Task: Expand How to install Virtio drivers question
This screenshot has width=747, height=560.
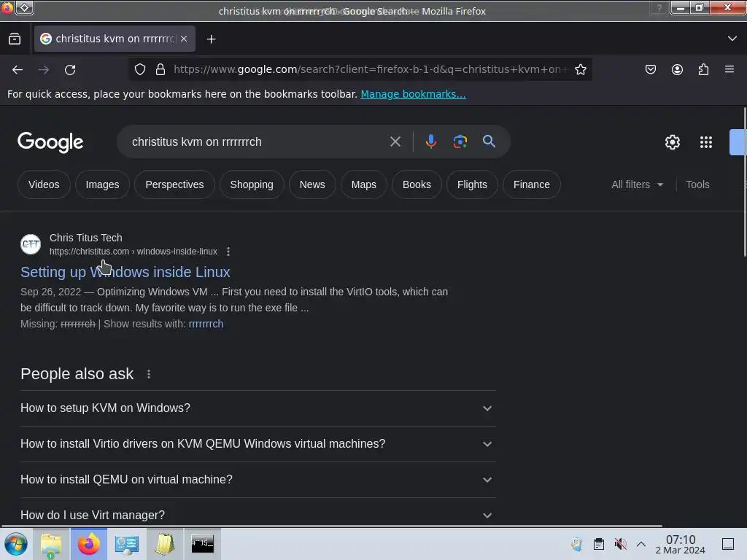Action: [x=258, y=444]
